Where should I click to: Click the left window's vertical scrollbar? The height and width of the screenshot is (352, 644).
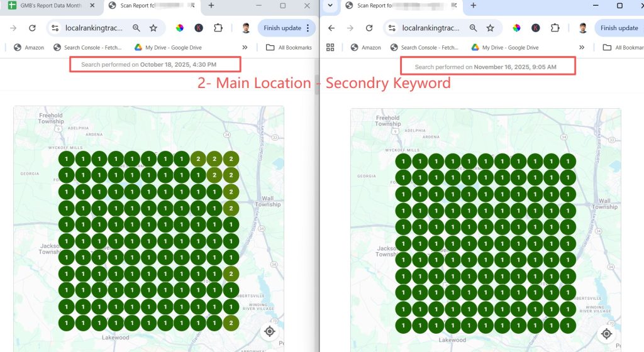(x=317, y=85)
